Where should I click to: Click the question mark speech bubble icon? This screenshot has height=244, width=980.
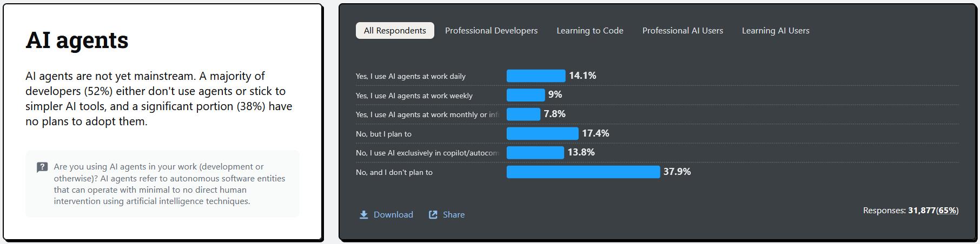[x=42, y=167]
